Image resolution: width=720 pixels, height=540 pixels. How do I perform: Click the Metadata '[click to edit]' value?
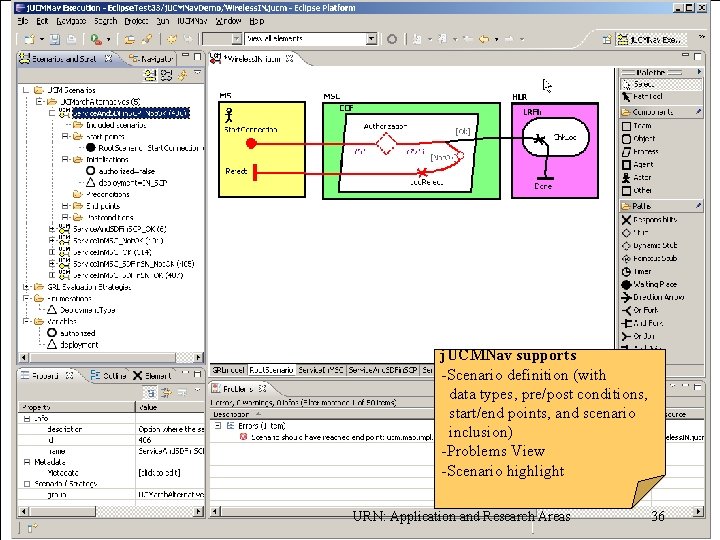pos(159,472)
